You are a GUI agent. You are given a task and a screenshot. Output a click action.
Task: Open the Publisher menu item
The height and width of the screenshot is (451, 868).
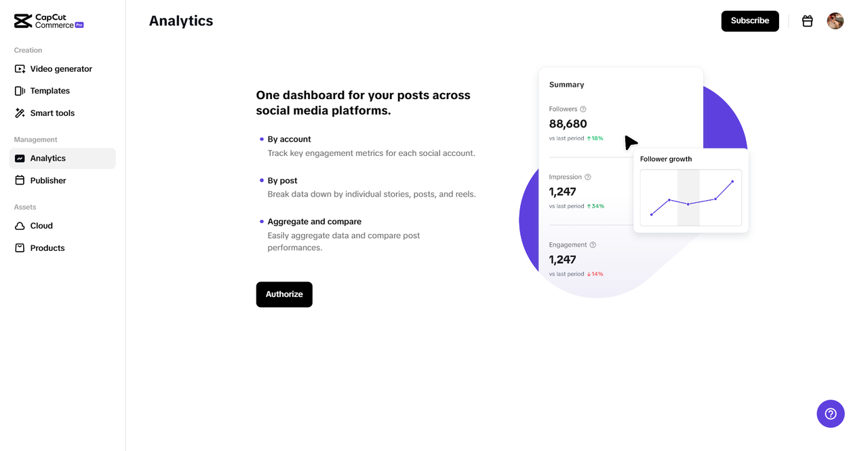pos(48,180)
